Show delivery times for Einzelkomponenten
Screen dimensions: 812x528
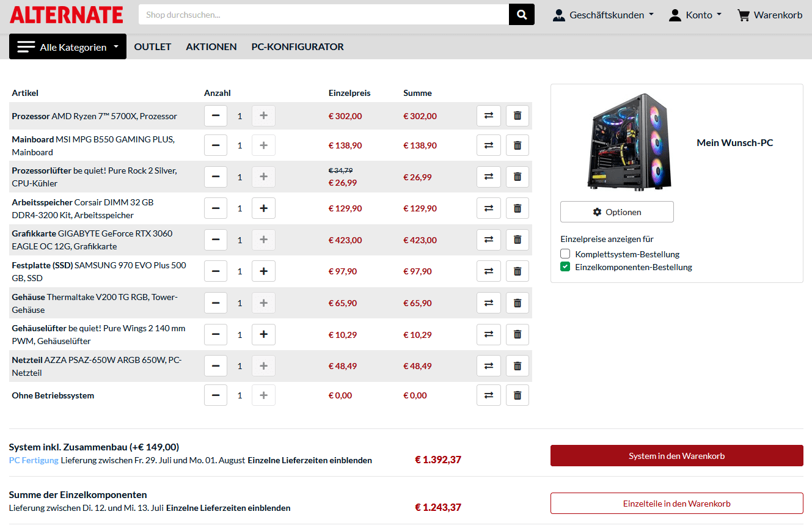point(229,508)
